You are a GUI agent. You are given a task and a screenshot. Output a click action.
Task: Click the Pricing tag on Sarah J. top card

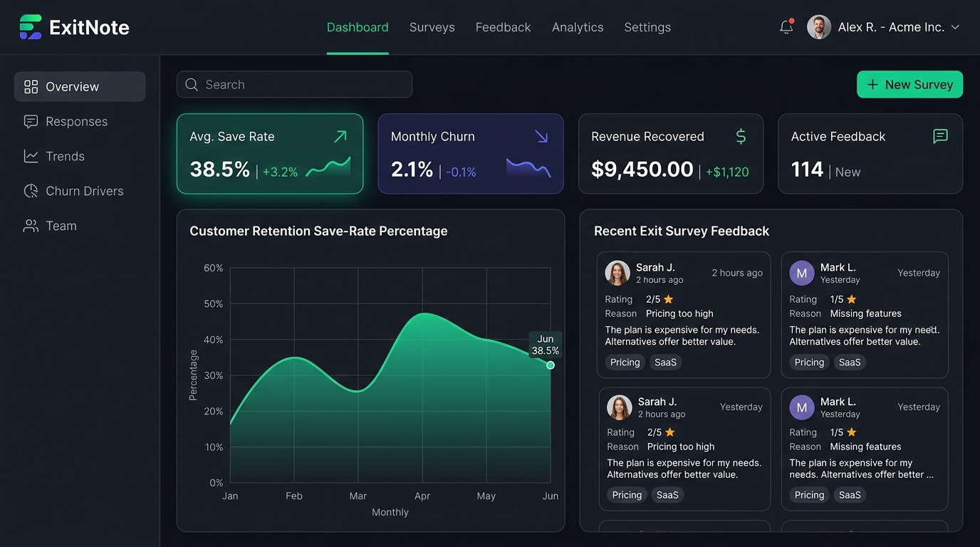pyautogui.click(x=625, y=362)
